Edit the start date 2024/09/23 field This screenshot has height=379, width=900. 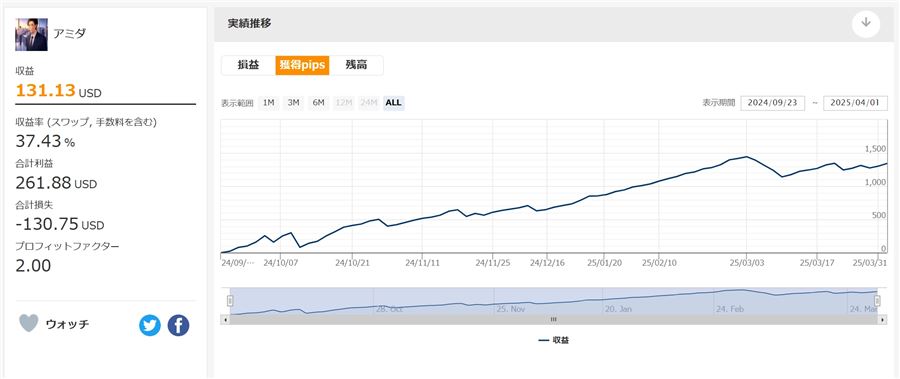(773, 103)
